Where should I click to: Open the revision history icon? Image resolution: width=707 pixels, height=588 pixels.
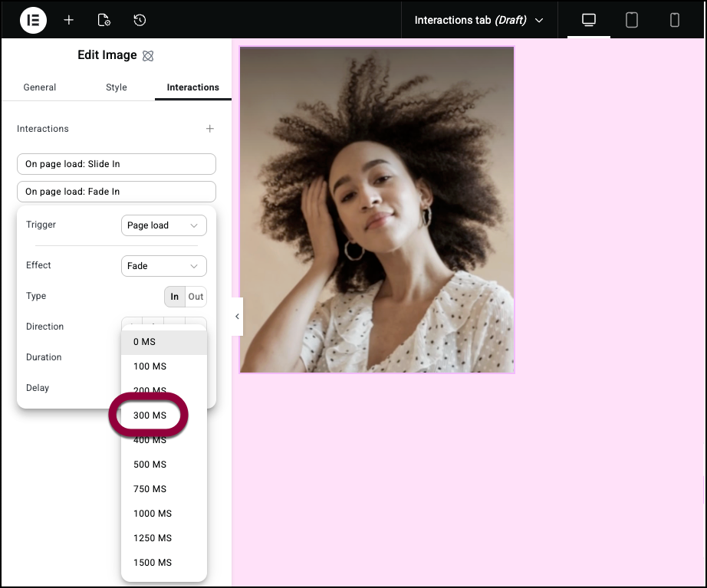pos(140,20)
